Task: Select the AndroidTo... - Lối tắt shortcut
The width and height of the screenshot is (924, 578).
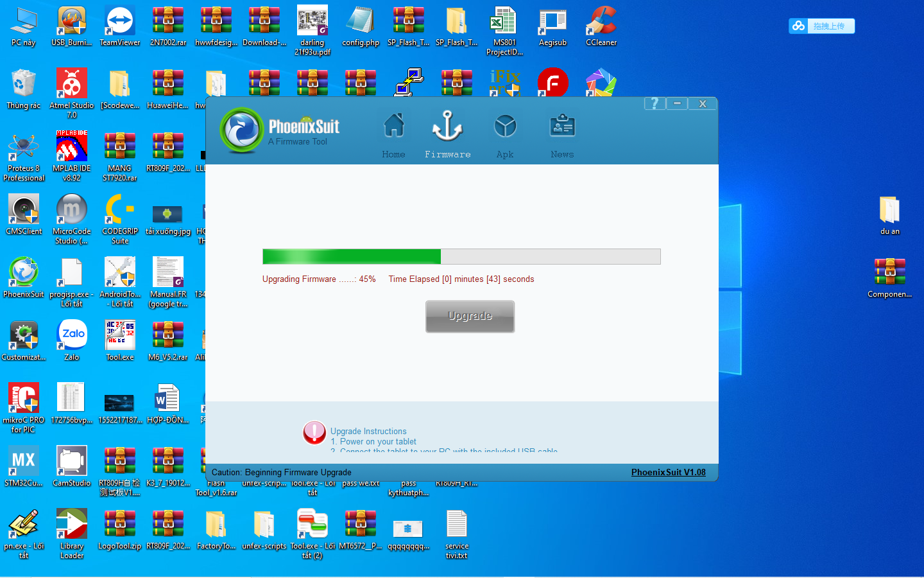Action: [120, 283]
